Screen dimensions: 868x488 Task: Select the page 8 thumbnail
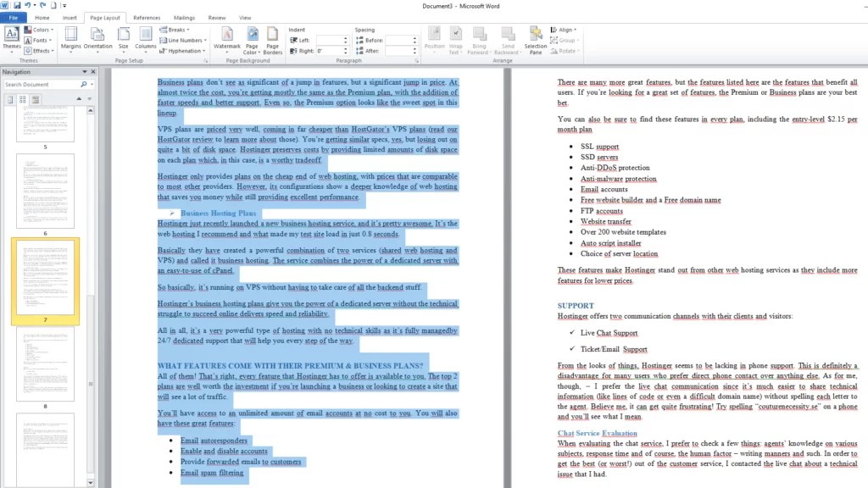click(46, 363)
